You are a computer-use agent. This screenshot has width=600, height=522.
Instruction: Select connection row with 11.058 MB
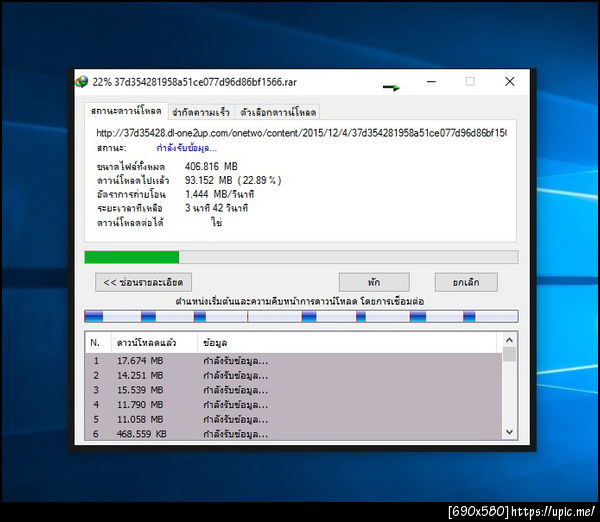[293, 419]
